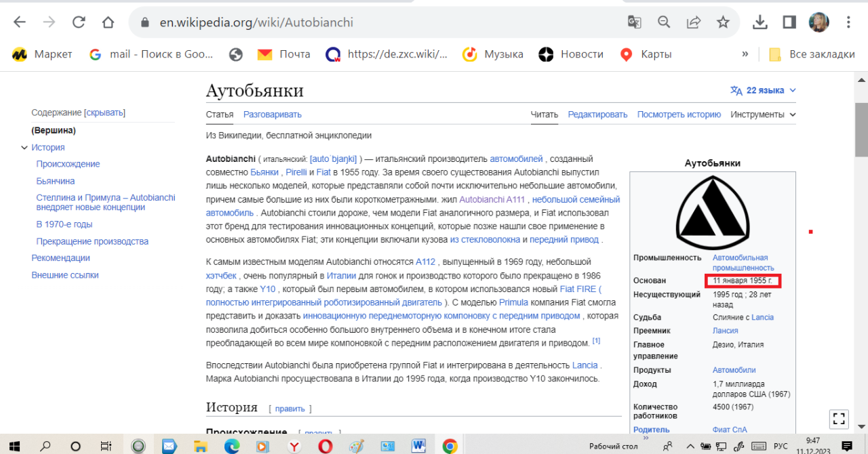Screen dimensions: 868x454
Task: Go to Внешние ссылки in contents
Action: point(65,275)
